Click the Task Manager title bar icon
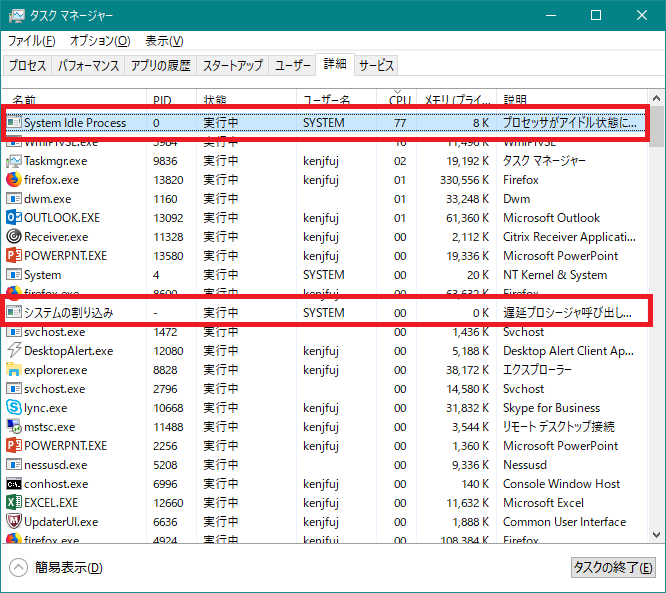Screen dimensions: 666x593 click(x=17, y=16)
